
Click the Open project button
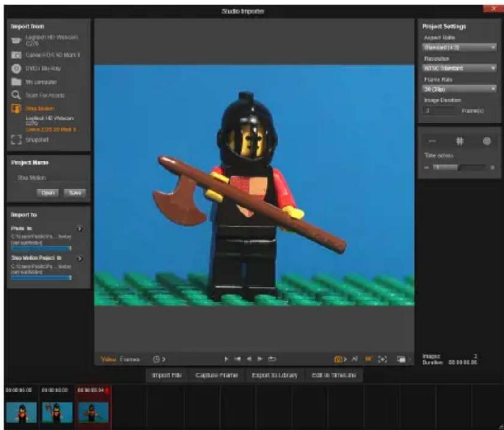pos(47,193)
